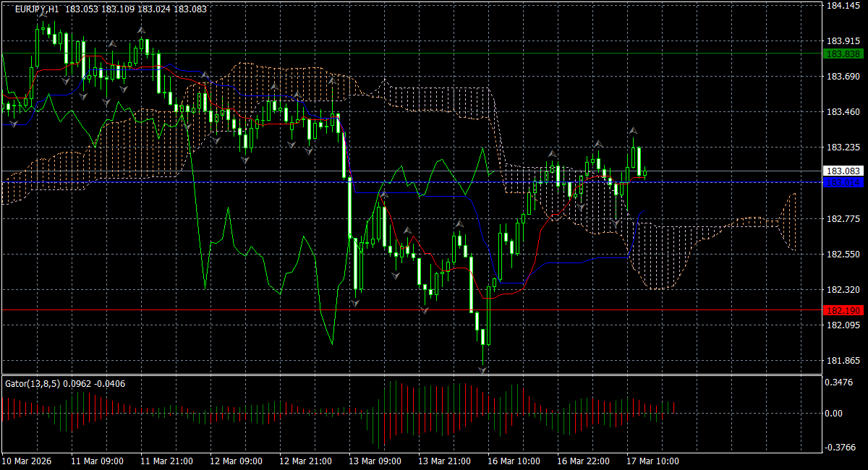Screen dimensions: 868x470
Task: Click the 182.095 price scale value
Action: (843, 325)
